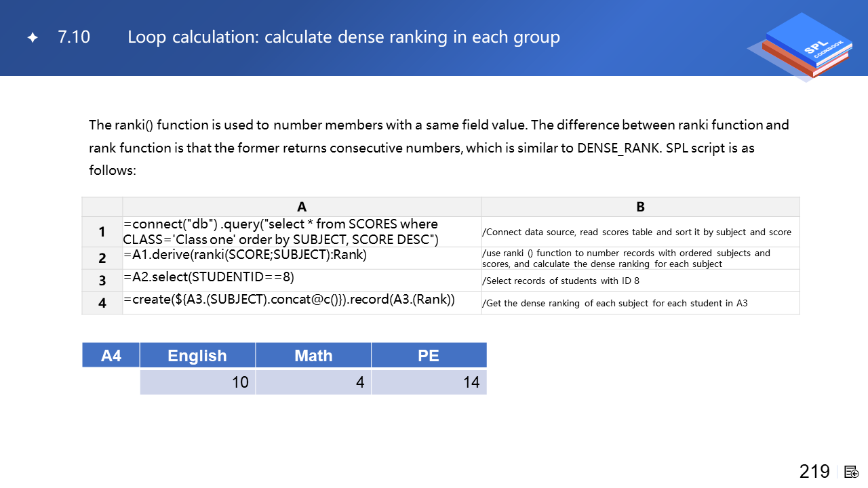Click the A4 label in result table
The image size is (868, 488).
(111, 355)
